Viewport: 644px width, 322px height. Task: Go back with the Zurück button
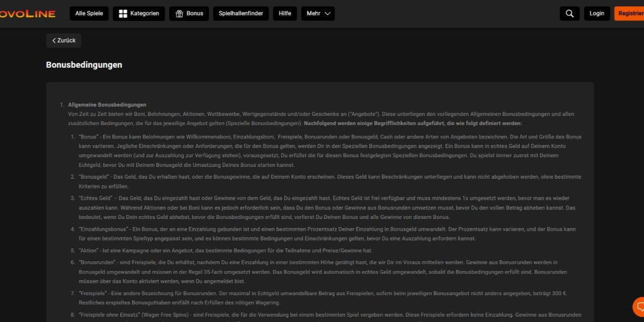pyautogui.click(x=64, y=40)
